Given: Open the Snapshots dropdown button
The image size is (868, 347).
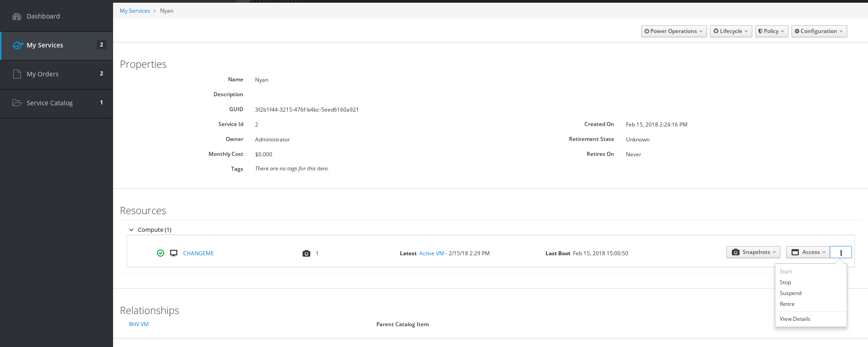Looking at the screenshot, I should (x=753, y=252).
